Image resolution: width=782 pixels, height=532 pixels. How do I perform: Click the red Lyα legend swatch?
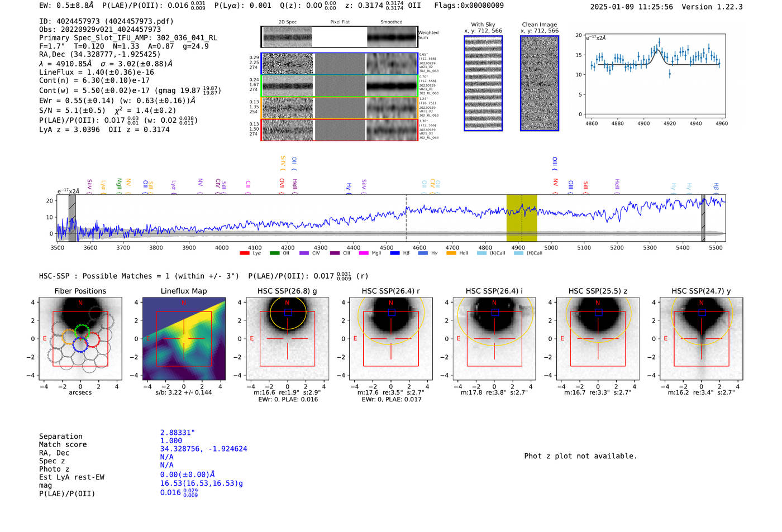(244, 253)
